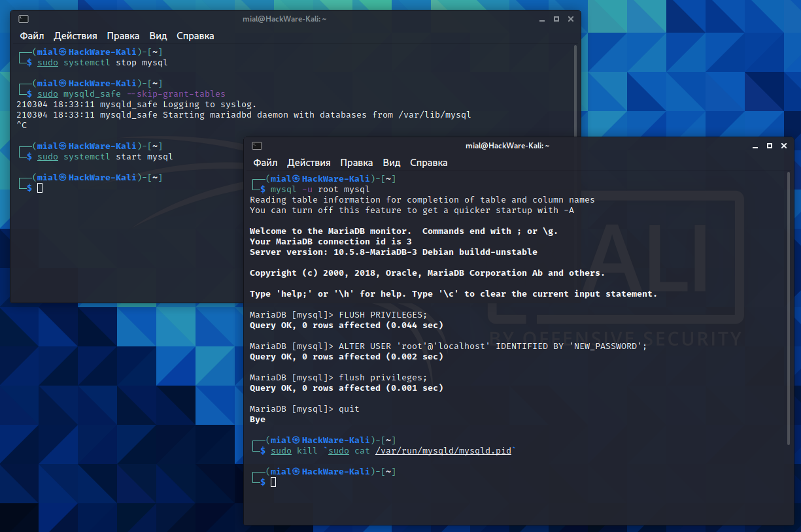Click back window title 'mial@HackWare-Kali: ~'

point(286,19)
